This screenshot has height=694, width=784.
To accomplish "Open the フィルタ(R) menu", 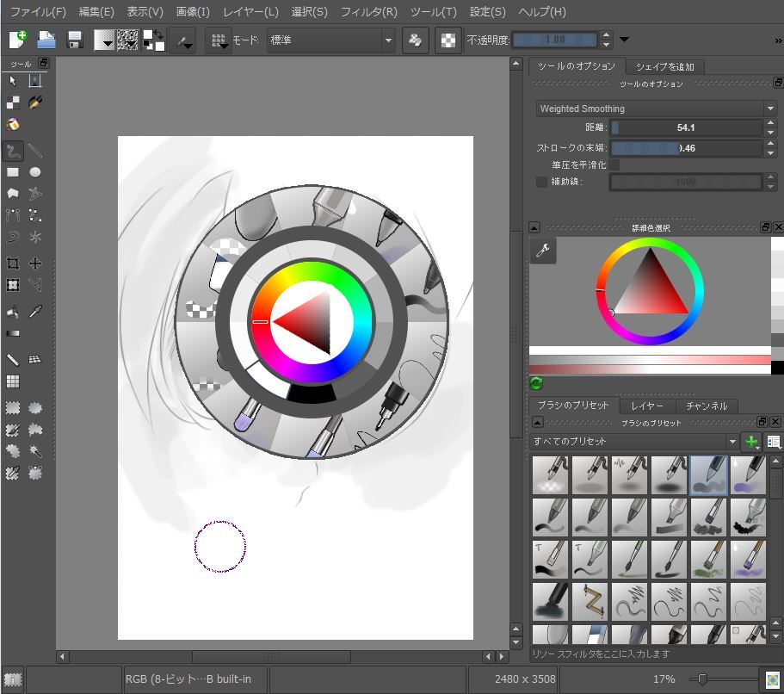I will (x=368, y=12).
